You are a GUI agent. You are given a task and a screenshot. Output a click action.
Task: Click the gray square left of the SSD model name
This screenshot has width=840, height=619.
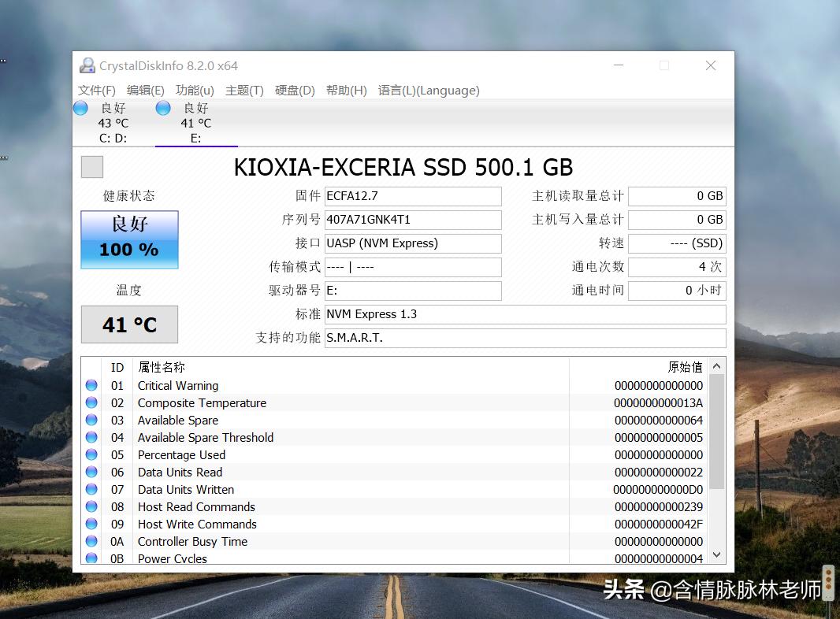pos(91,167)
